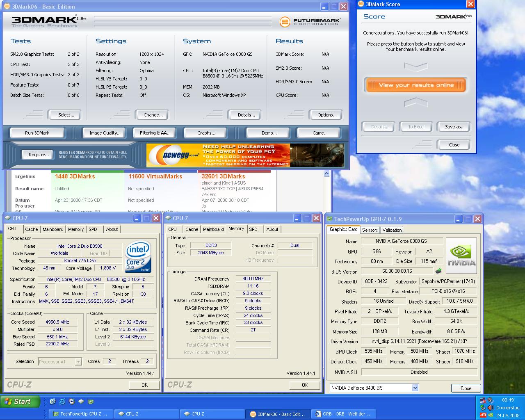Open Image Quality... in 3DMark06

point(105,133)
